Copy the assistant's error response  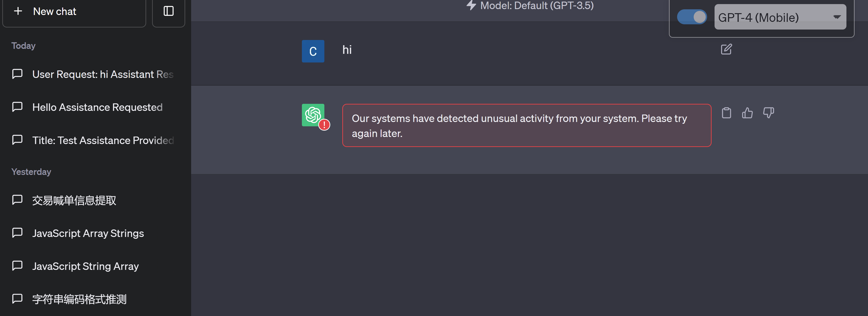pos(726,113)
